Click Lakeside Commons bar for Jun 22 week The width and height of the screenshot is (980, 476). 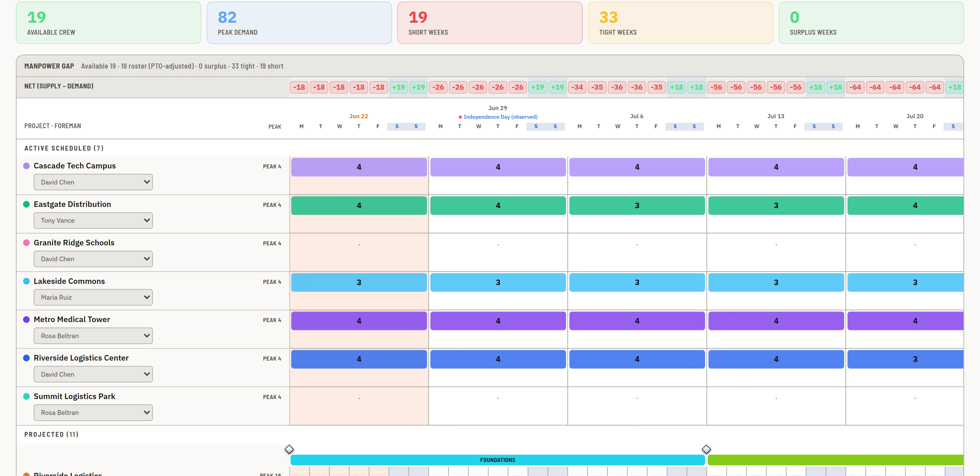click(359, 282)
